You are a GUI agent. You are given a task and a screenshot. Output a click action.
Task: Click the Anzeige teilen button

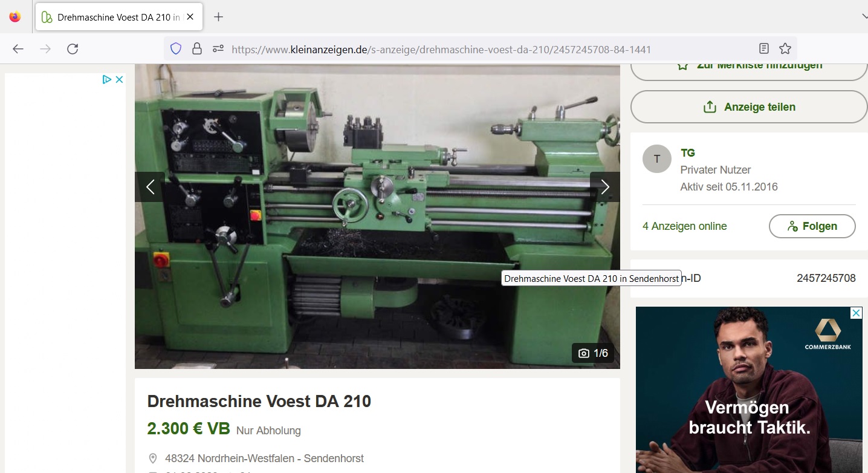tap(749, 107)
